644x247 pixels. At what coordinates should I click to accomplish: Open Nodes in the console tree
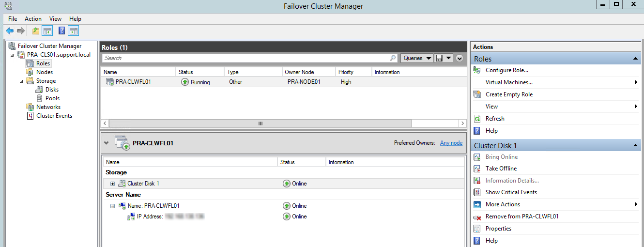tap(45, 72)
